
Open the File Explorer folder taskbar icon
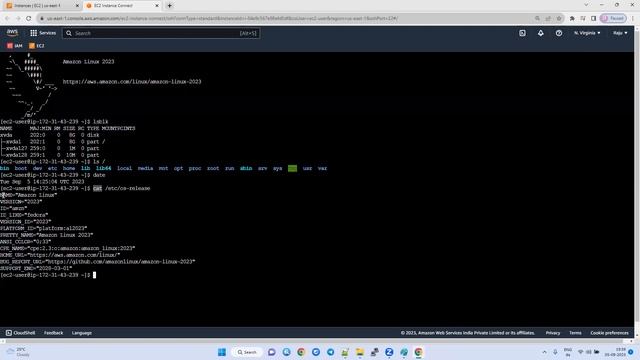360,352
